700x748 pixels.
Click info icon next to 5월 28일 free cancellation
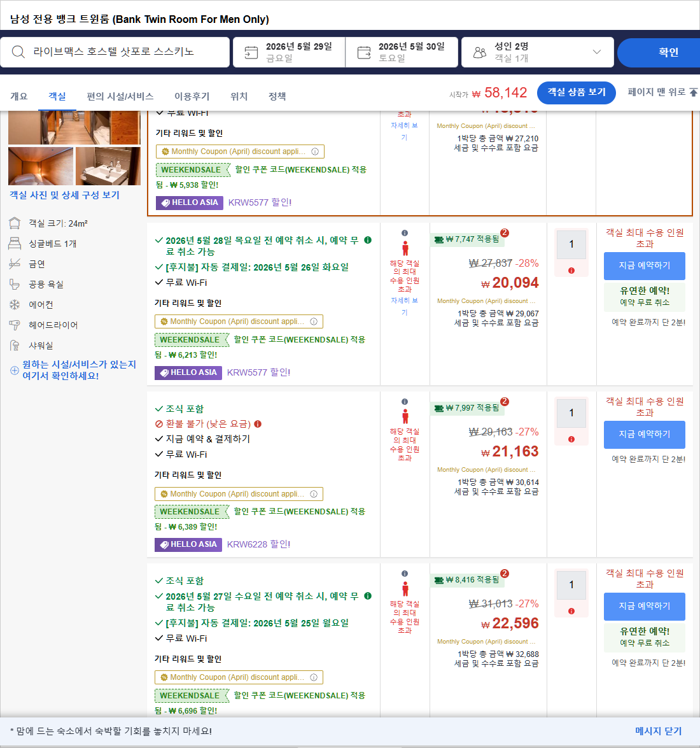[x=368, y=240]
